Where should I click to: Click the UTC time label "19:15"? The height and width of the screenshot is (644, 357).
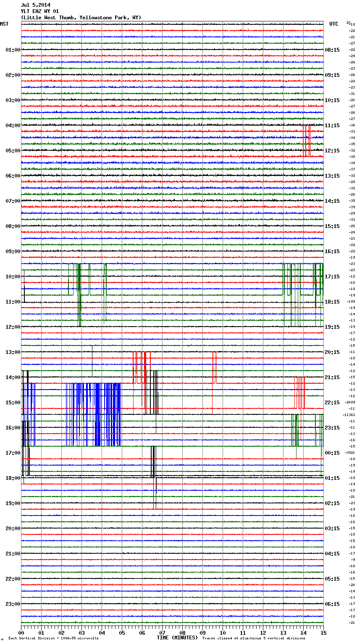click(x=332, y=327)
